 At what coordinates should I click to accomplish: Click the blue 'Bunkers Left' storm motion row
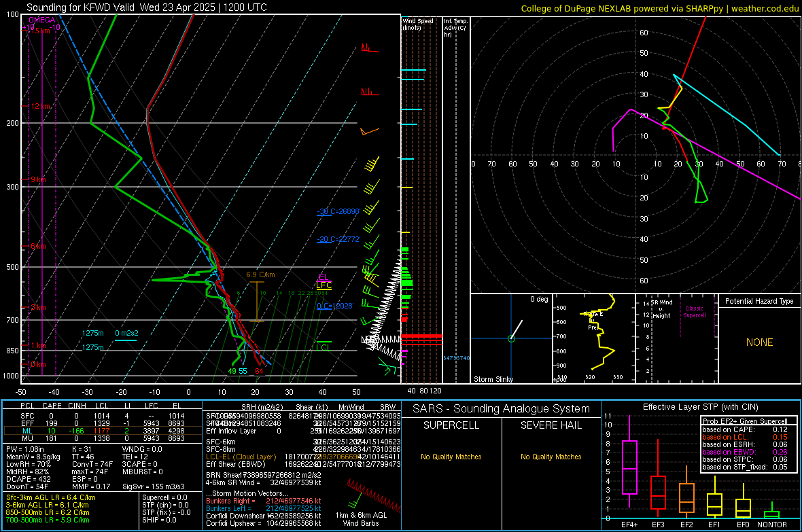(264, 508)
